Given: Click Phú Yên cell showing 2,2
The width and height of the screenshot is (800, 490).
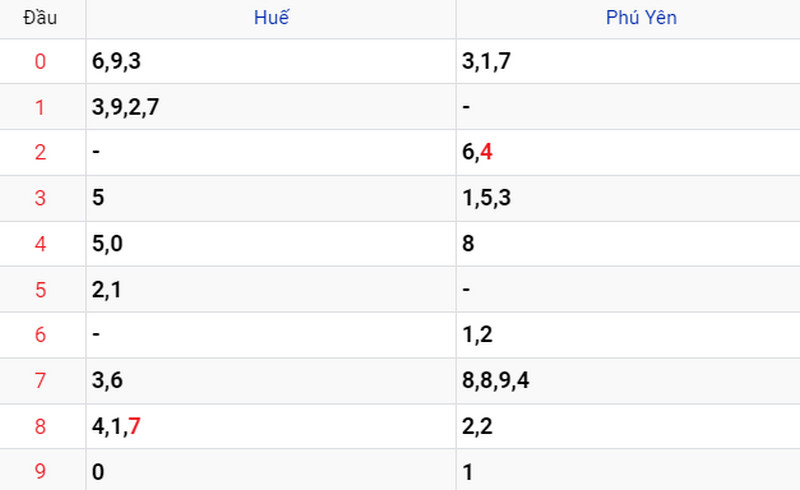Looking at the screenshot, I should pos(628,426).
